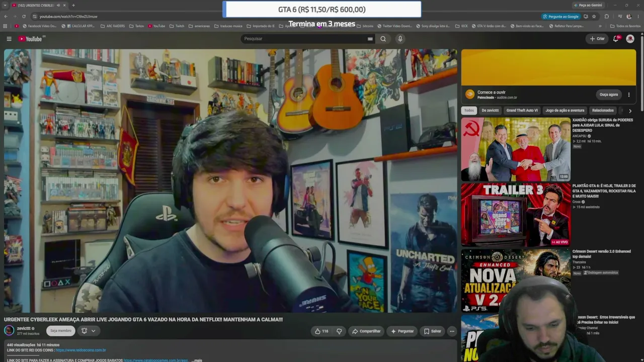Open the Chrome three-dot menu
The image size is (644, 362).
click(638, 17)
